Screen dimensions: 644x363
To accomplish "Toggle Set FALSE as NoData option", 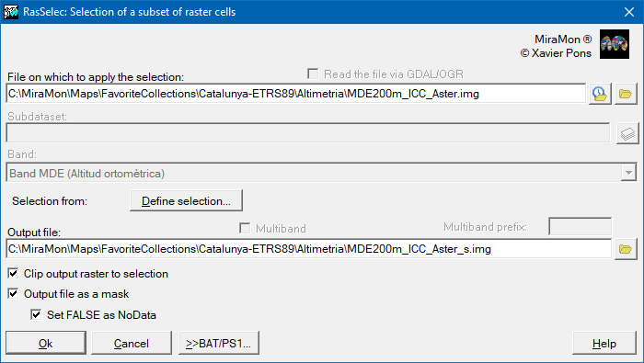I will tap(36, 314).
